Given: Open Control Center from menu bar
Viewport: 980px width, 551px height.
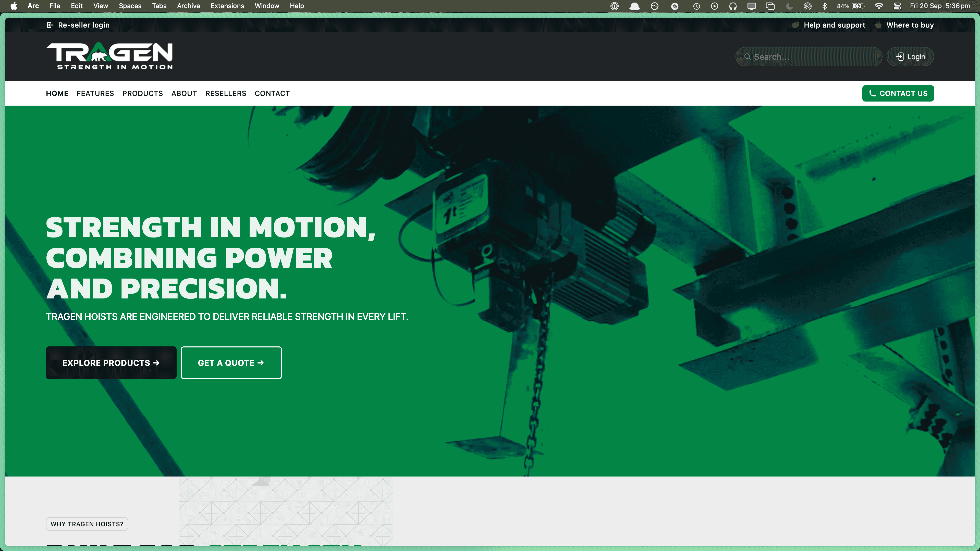Looking at the screenshot, I should click(x=897, y=6).
